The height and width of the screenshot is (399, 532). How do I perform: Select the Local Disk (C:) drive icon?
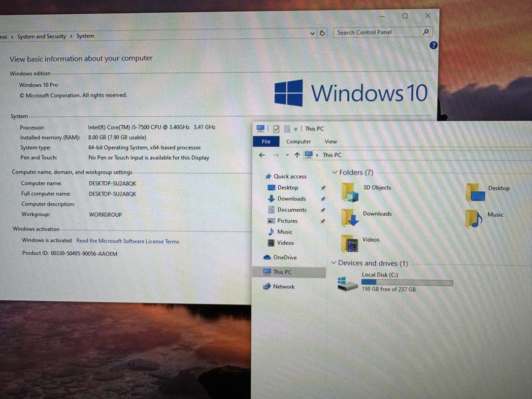(347, 284)
